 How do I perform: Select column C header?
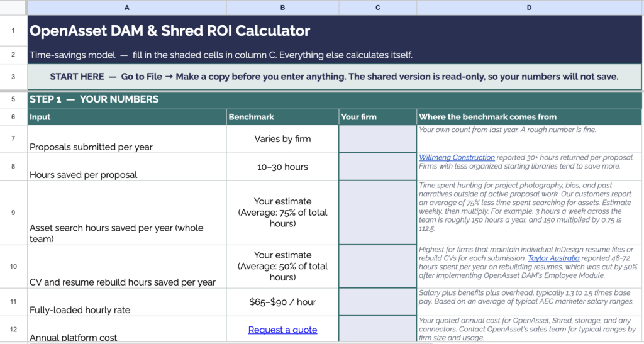coord(378,8)
